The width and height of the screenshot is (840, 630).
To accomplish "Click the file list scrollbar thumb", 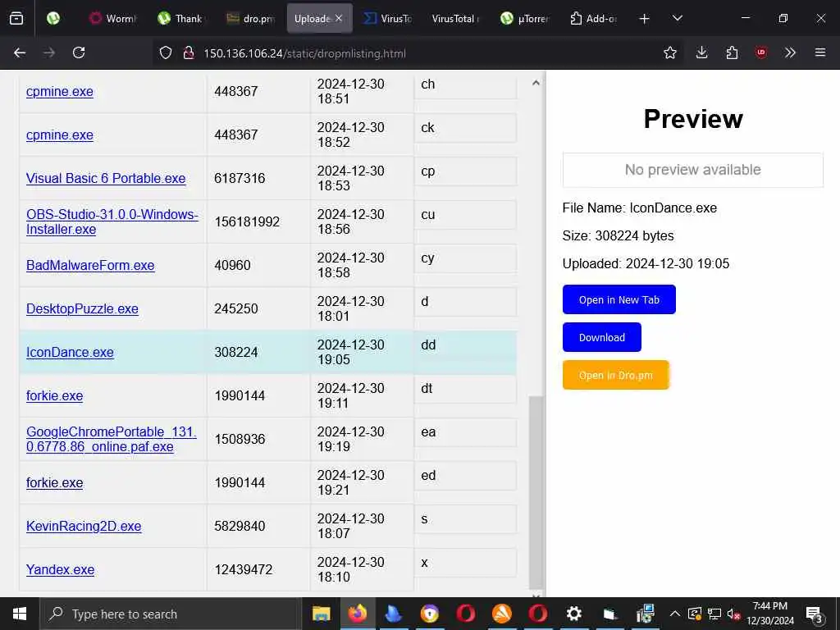I will tap(536, 493).
